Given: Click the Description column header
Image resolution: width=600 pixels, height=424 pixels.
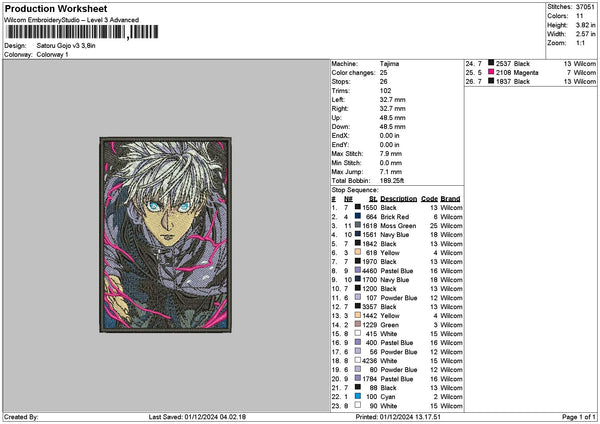Looking at the screenshot, I should (x=398, y=199).
